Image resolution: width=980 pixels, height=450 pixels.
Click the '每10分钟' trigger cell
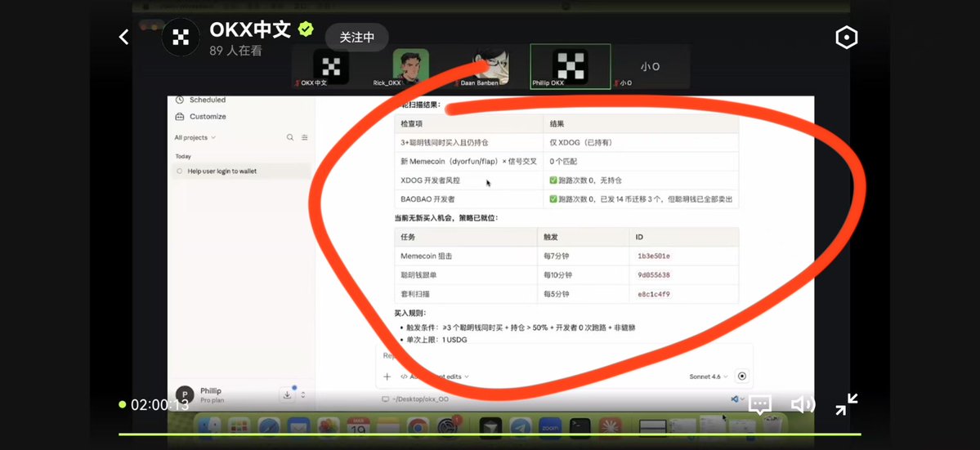click(583, 274)
